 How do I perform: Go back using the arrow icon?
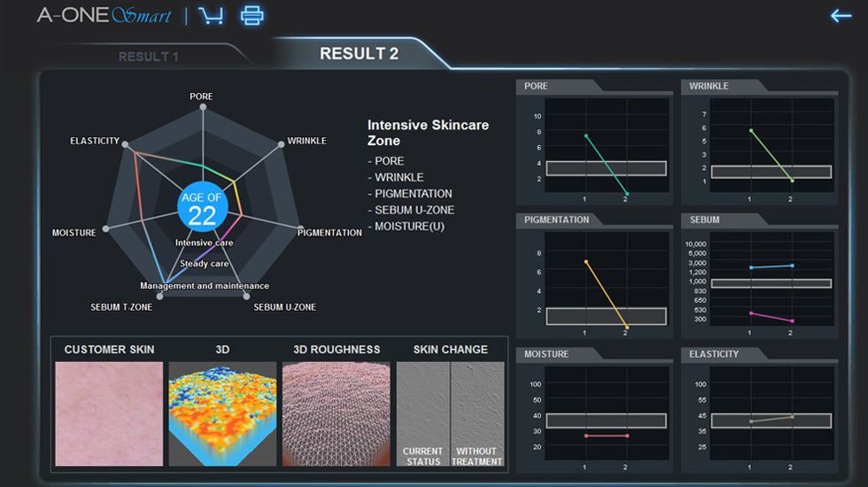click(840, 16)
